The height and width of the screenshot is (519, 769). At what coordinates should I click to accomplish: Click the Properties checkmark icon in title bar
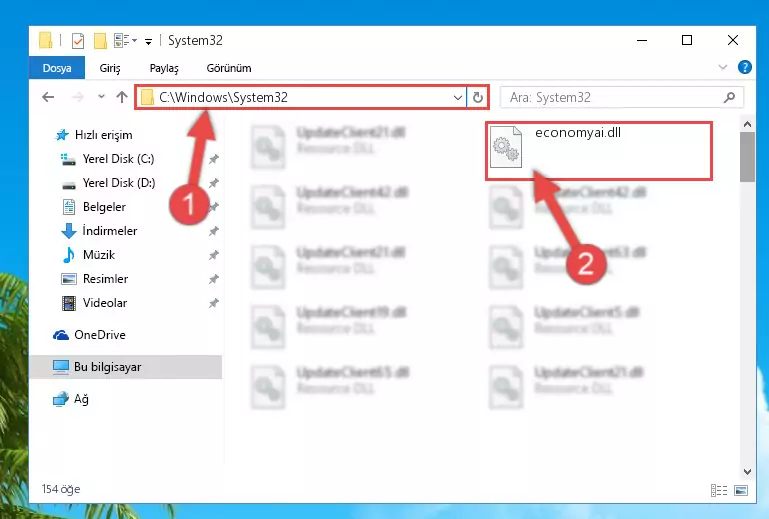[x=77, y=41]
